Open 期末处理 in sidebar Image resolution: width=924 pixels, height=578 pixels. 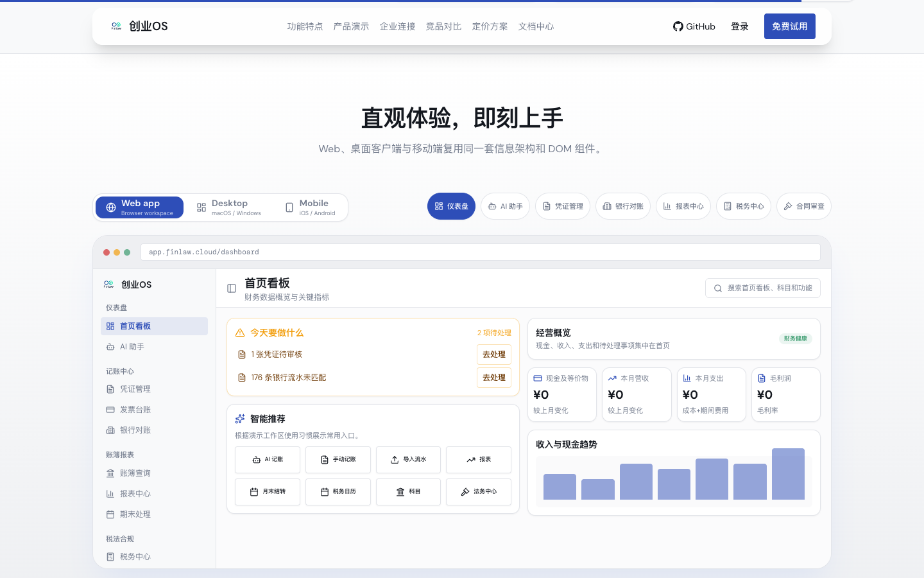[x=154, y=514]
